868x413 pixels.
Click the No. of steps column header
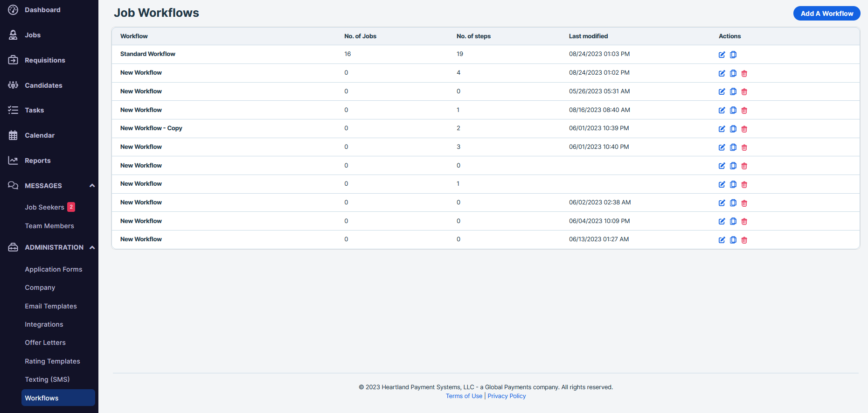473,36
